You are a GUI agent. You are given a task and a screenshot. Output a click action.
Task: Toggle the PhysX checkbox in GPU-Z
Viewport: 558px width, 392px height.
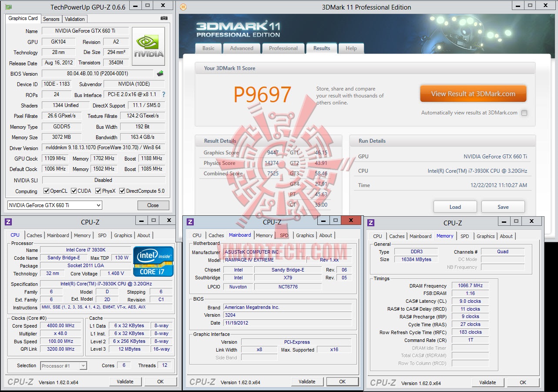point(98,191)
